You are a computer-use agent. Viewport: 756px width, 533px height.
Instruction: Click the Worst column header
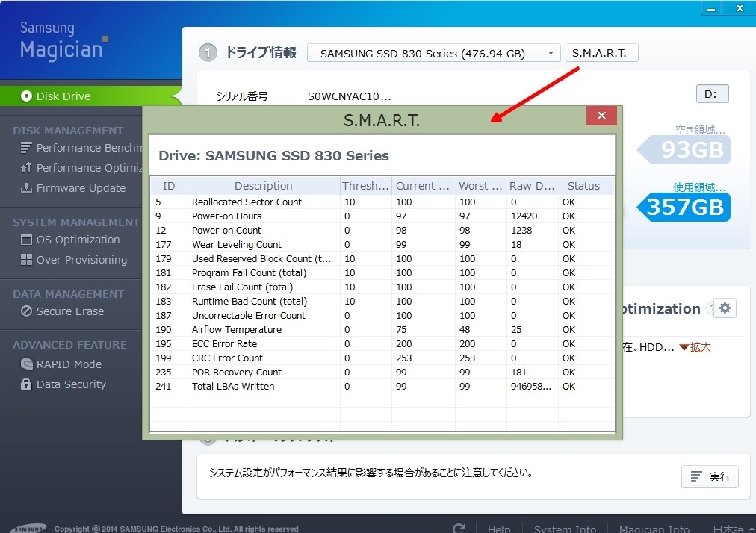480,186
